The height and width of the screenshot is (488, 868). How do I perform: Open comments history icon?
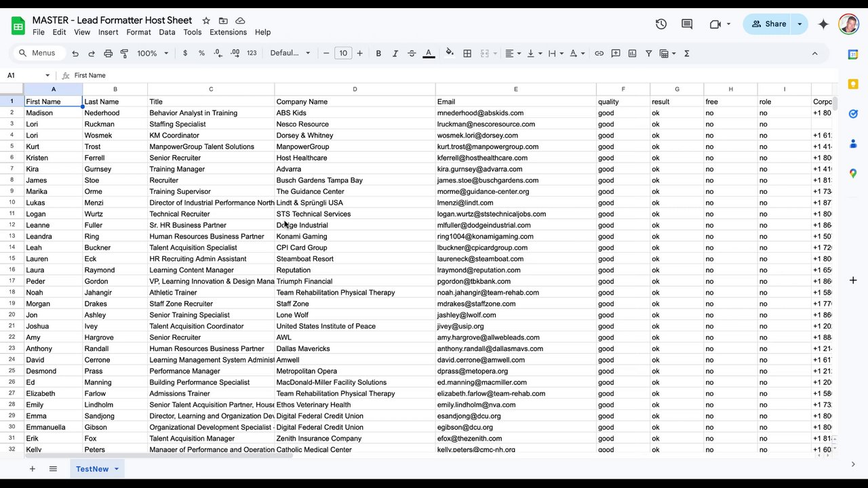(x=687, y=24)
